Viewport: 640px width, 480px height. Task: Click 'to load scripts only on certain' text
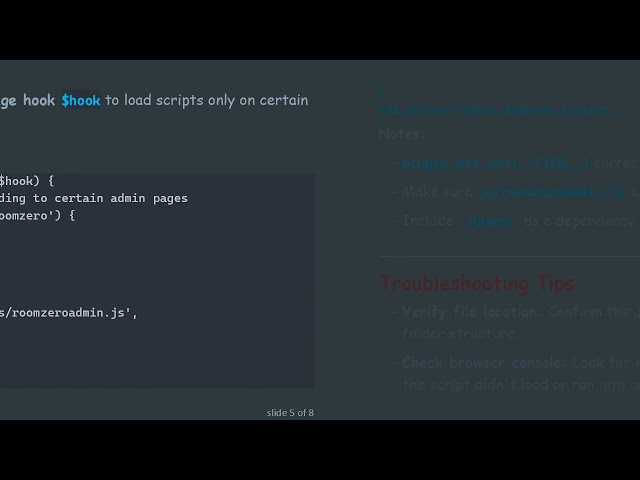[207, 100]
